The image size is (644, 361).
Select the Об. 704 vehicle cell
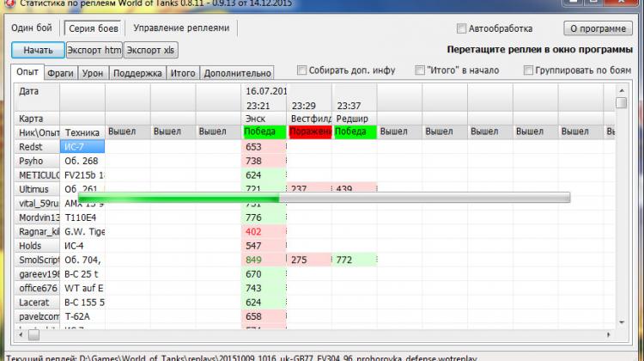[82, 260]
